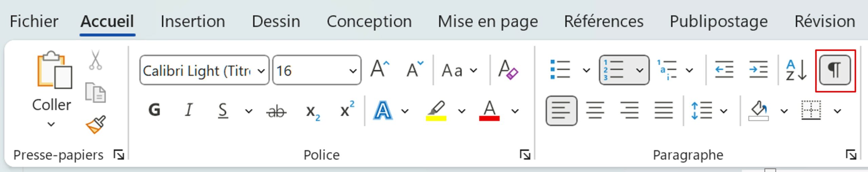Toggle bold (G) formatting

[154, 111]
